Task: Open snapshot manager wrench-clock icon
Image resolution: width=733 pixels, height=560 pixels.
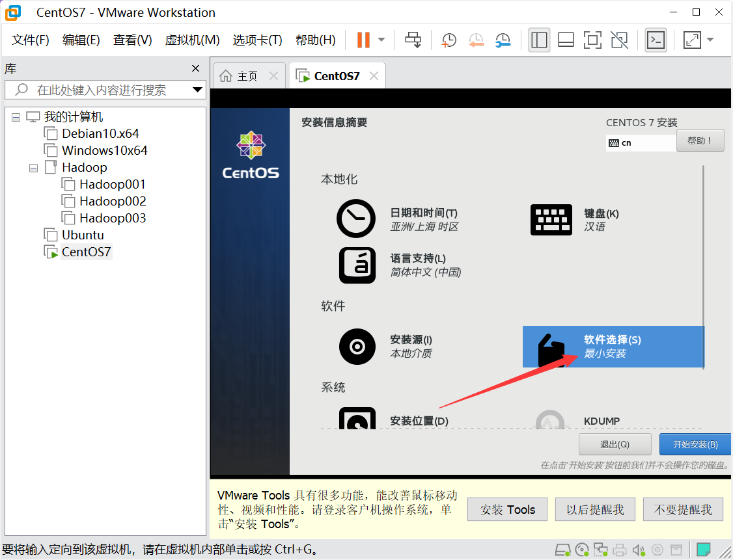Action: (503, 40)
